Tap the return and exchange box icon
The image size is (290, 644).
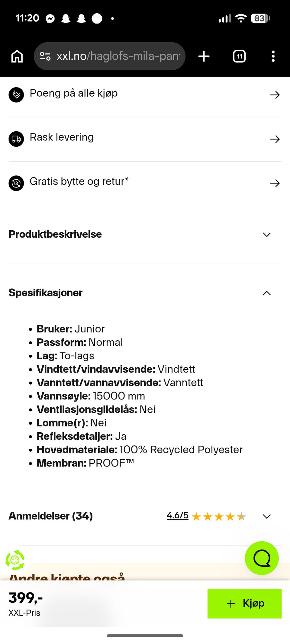click(x=16, y=183)
